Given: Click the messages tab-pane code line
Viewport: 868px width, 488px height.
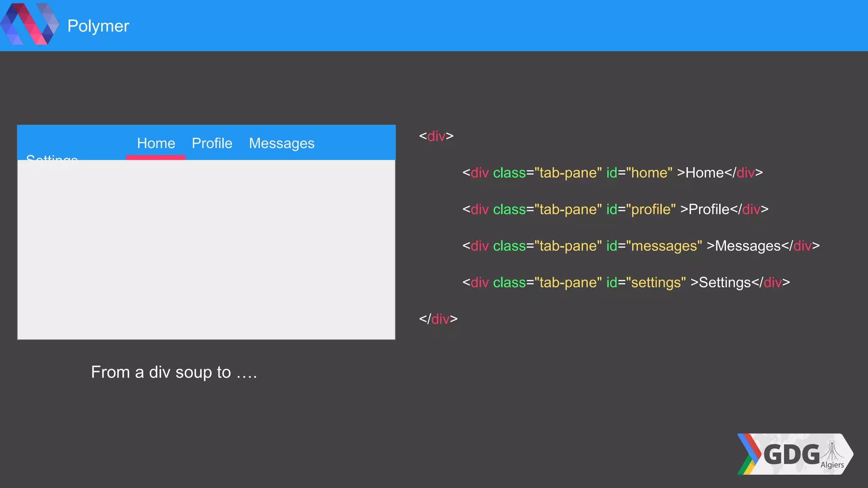Looking at the screenshot, I should coord(640,246).
